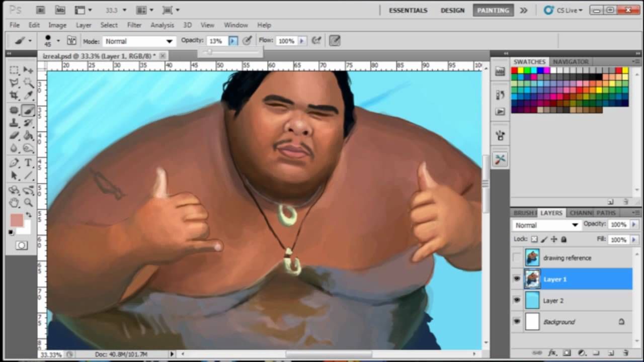
Task: Switch to the Design workspace
Action: coord(453,10)
